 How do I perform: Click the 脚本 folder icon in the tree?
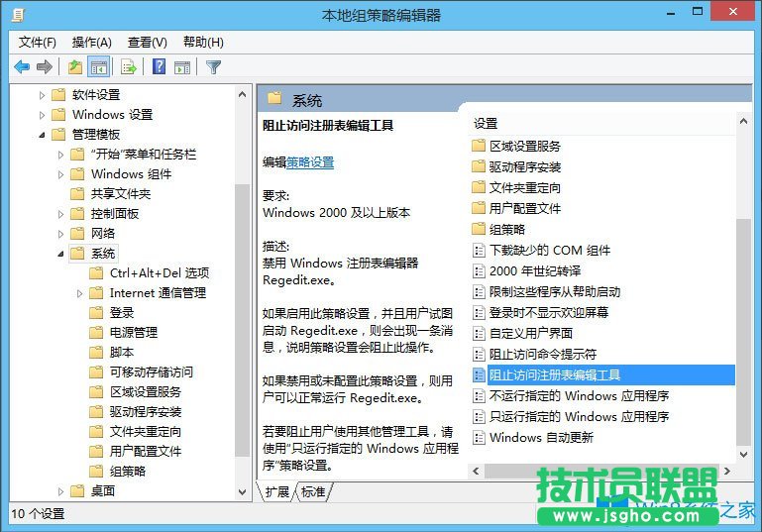tap(96, 353)
